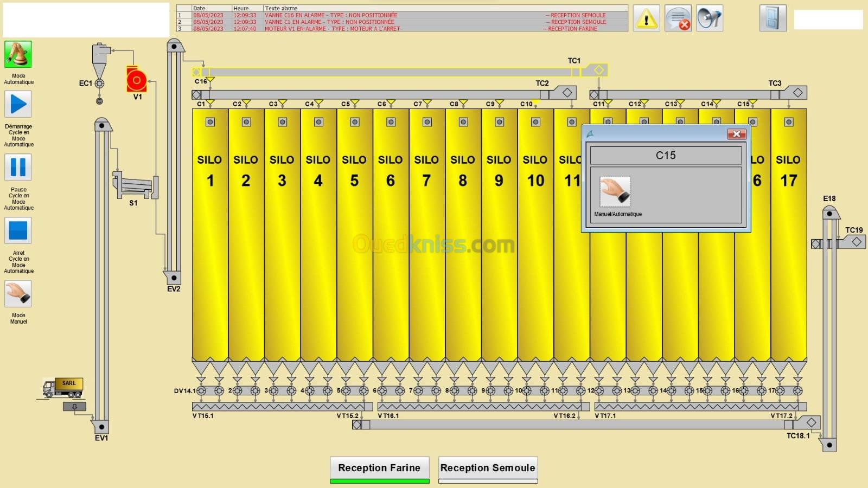Click the EC1 rotary valve symbol
The image size is (868, 488).
pyautogui.click(x=99, y=84)
